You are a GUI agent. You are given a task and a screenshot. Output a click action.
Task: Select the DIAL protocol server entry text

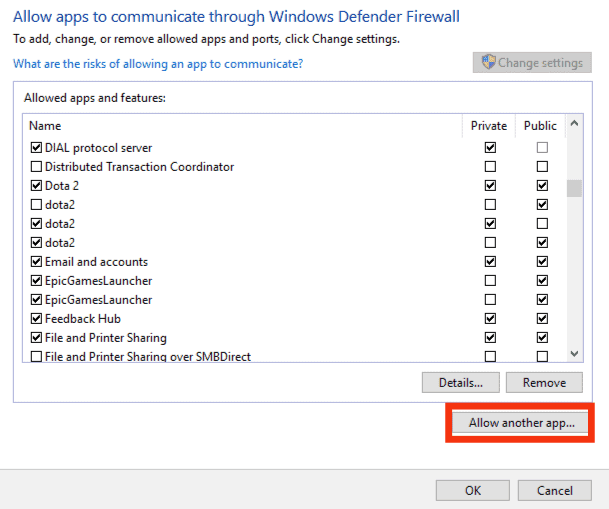tap(98, 148)
